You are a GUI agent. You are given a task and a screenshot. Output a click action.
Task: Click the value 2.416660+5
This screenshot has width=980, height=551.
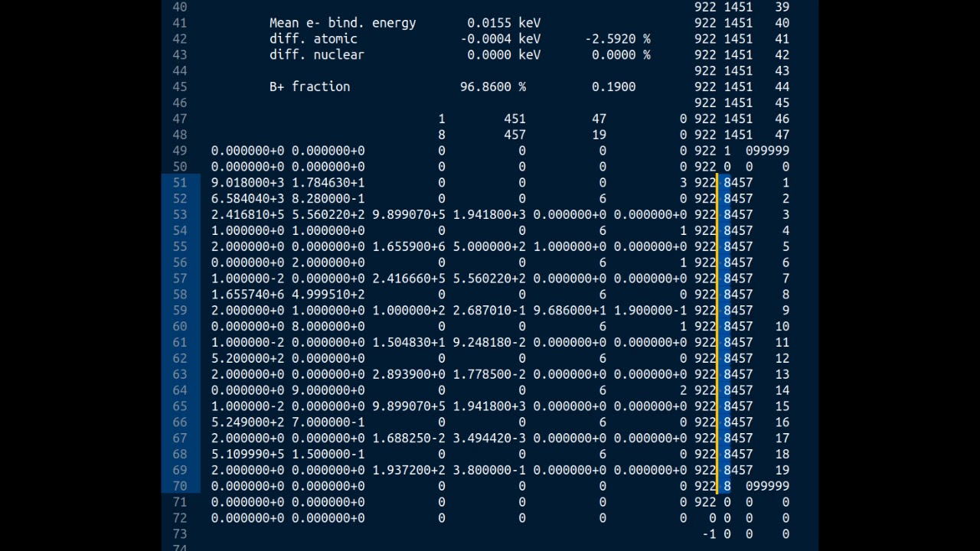coord(409,279)
